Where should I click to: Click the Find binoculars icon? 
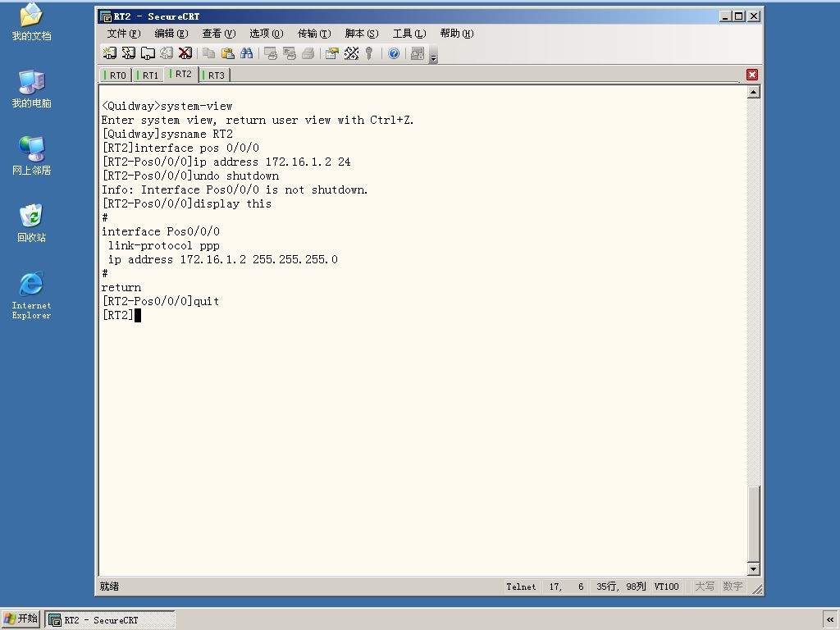pyautogui.click(x=246, y=53)
